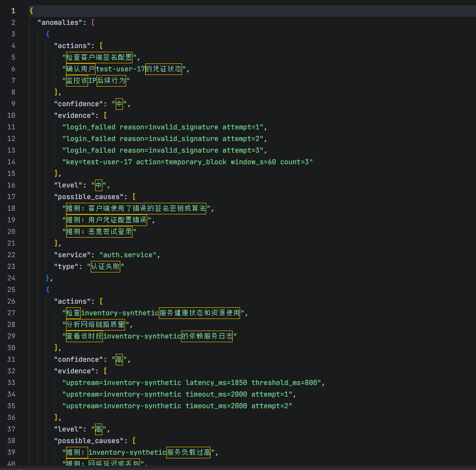Click line number 8 in the gutter
476x470 pixels.
click(13, 92)
